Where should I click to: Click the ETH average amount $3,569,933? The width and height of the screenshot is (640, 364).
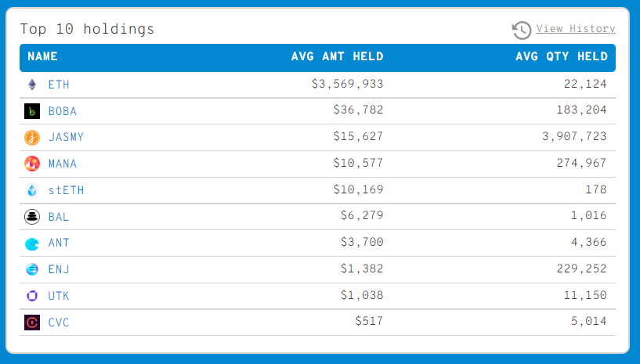coord(347,85)
